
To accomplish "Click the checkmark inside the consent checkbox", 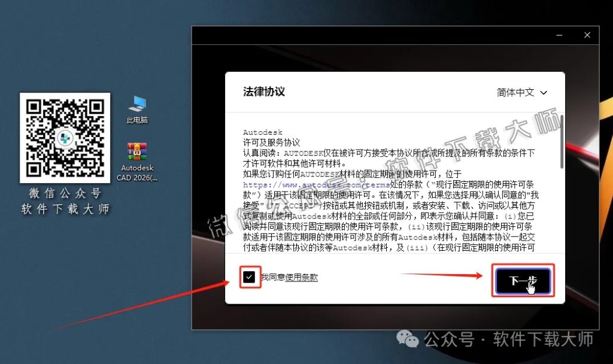I will click(x=251, y=277).
